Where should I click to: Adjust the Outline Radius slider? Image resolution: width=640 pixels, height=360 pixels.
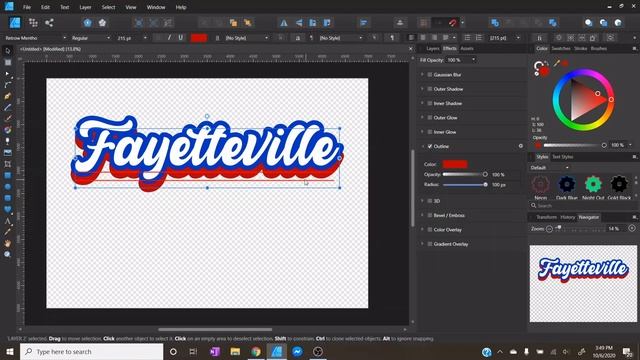(485, 184)
